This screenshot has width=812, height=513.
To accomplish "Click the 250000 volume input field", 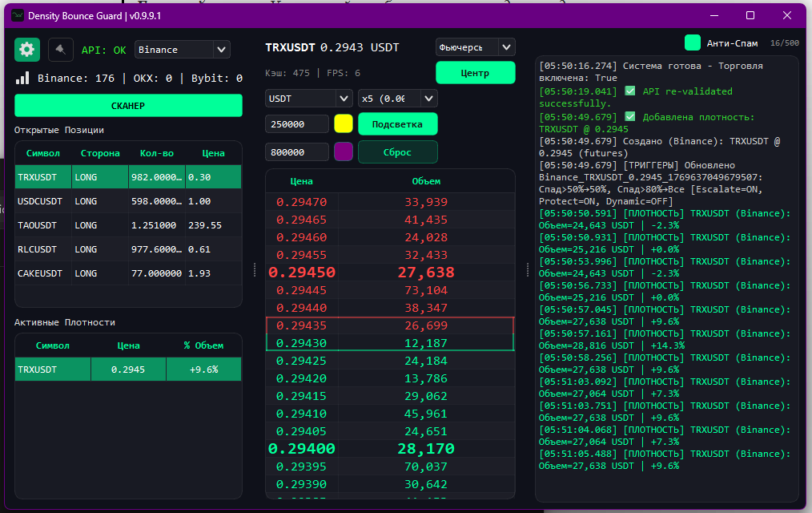I will tap(297, 123).
